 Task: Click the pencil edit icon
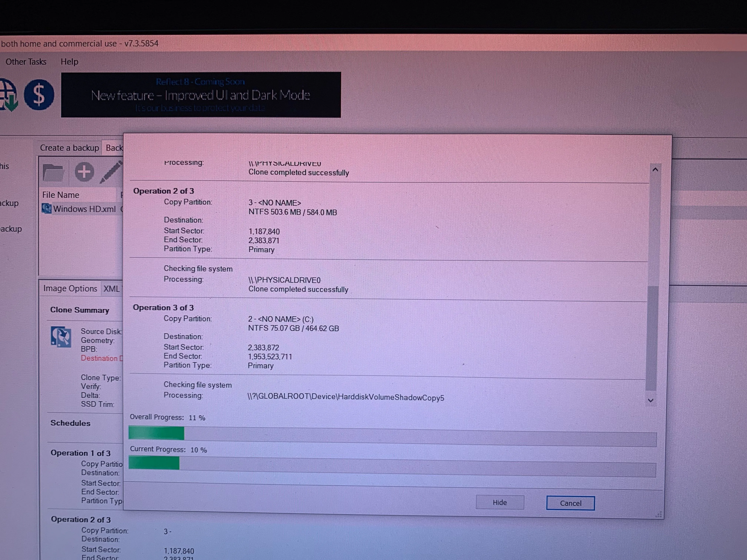point(112,172)
